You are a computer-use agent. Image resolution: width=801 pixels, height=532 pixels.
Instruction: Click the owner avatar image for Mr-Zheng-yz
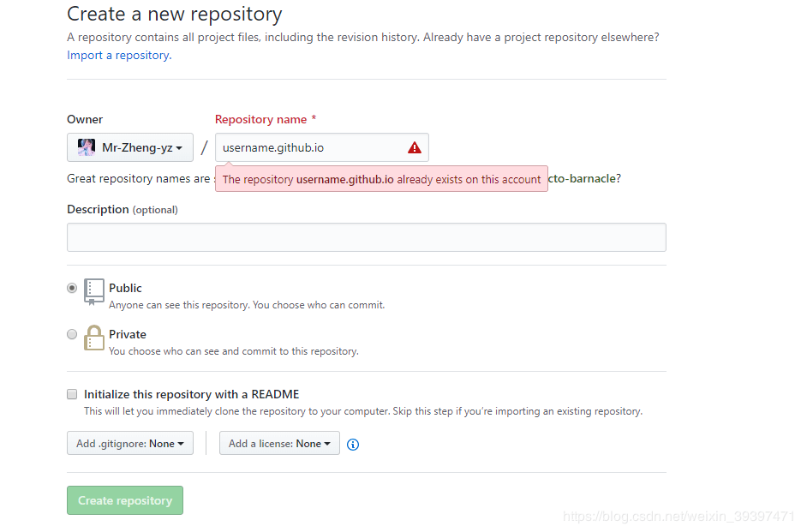click(87, 147)
